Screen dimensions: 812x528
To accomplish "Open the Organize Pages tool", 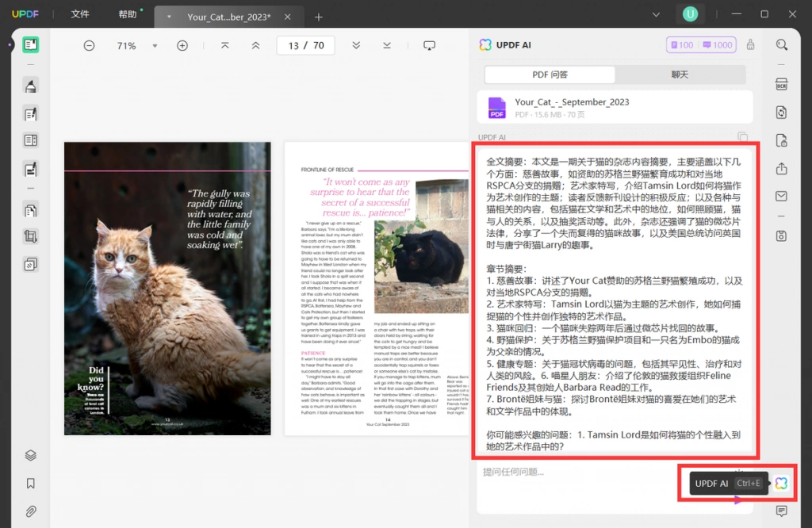I will 31,210.
